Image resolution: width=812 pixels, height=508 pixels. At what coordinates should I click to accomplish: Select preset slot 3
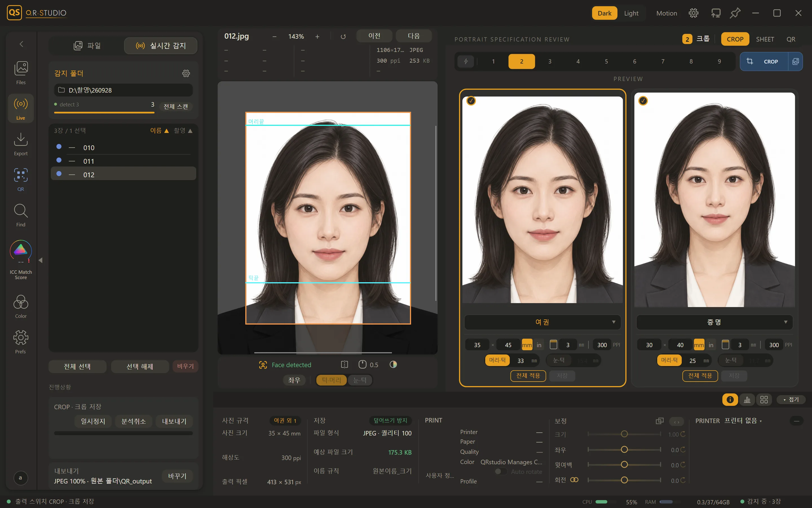[x=550, y=62]
